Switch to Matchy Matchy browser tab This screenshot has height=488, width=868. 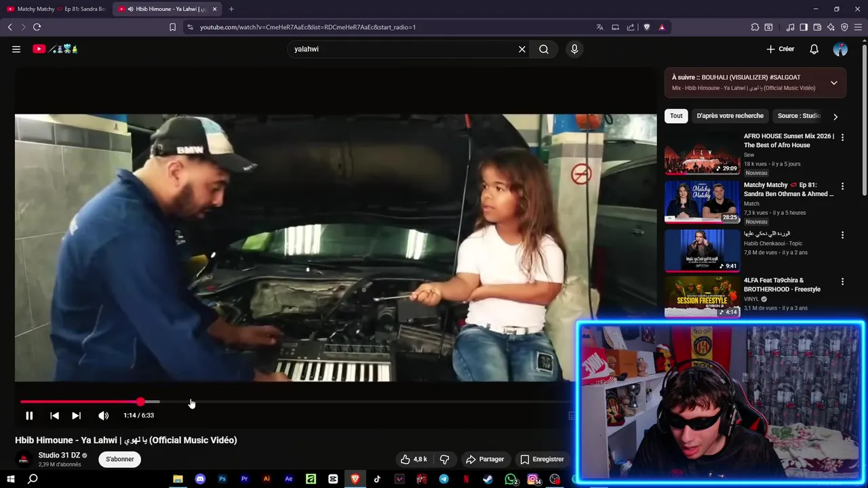(x=56, y=9)
